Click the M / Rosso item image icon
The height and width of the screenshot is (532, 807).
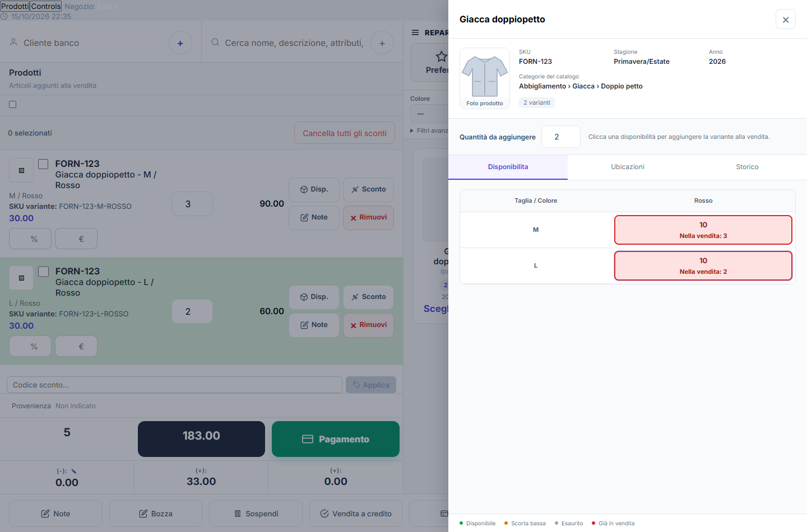click(21, 170)
